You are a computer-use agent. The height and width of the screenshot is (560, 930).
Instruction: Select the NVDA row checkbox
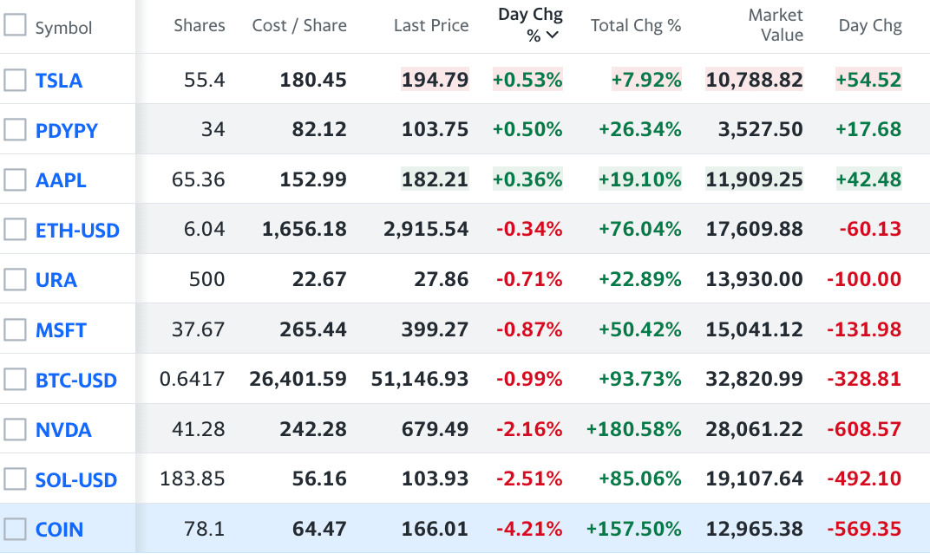tap(16, 429)
